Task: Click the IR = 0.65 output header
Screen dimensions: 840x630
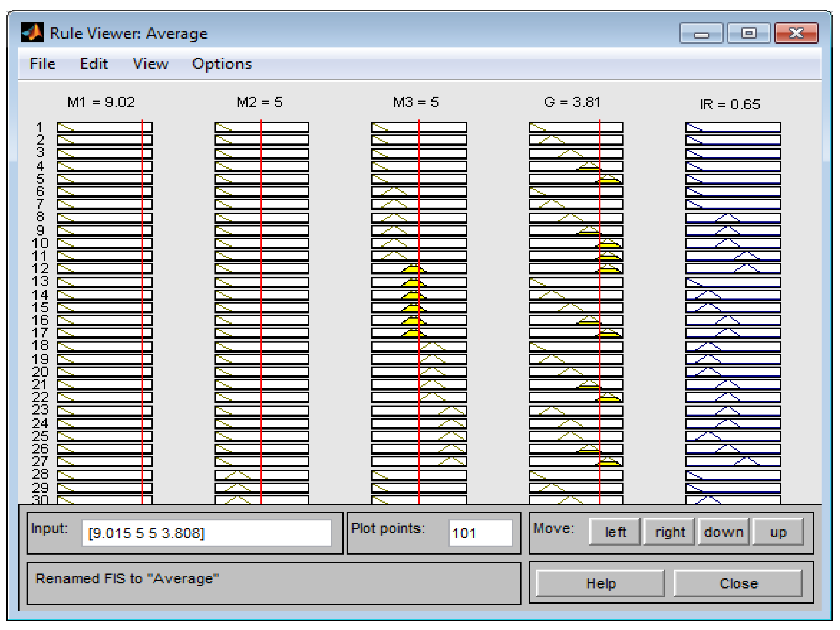Action: tap(730, 104)
